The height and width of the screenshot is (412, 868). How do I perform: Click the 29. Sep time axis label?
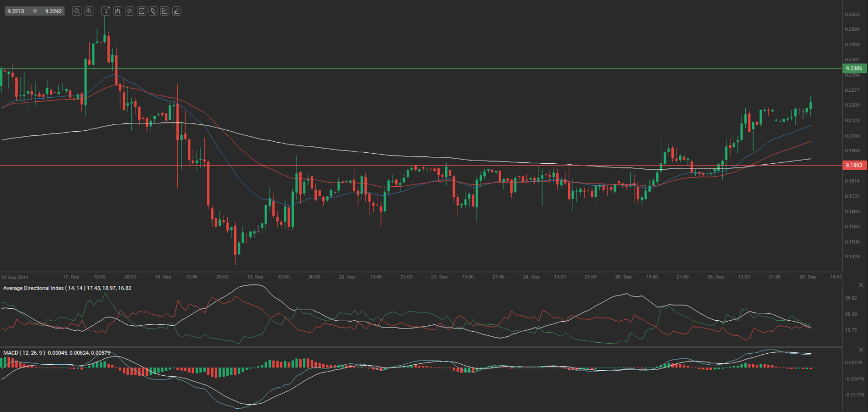807,277
